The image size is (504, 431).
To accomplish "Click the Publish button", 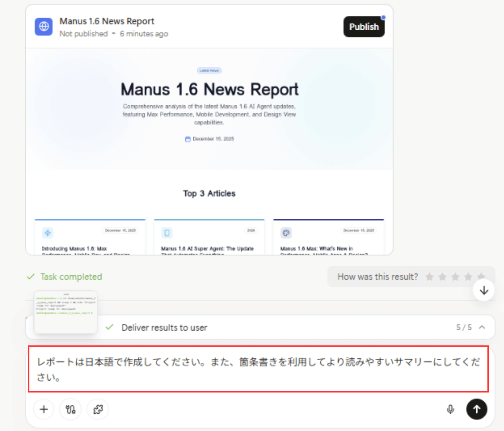I will [x=364, y=27].
